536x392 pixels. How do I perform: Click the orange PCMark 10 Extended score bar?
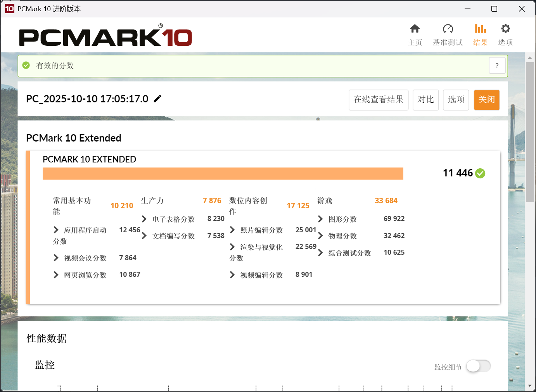[x=223, y=174]
